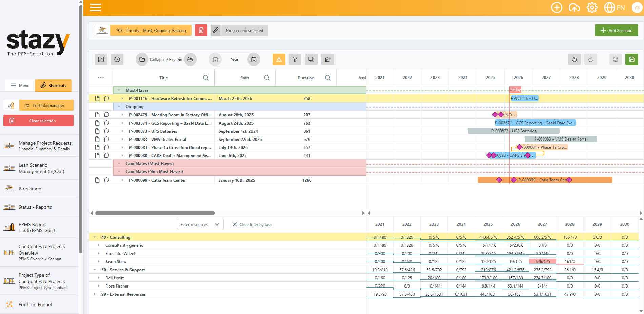Viewport: 644px width, 314px height.
Task: Click the add plus-circle icon in header
Action: [x=557, y=7]
